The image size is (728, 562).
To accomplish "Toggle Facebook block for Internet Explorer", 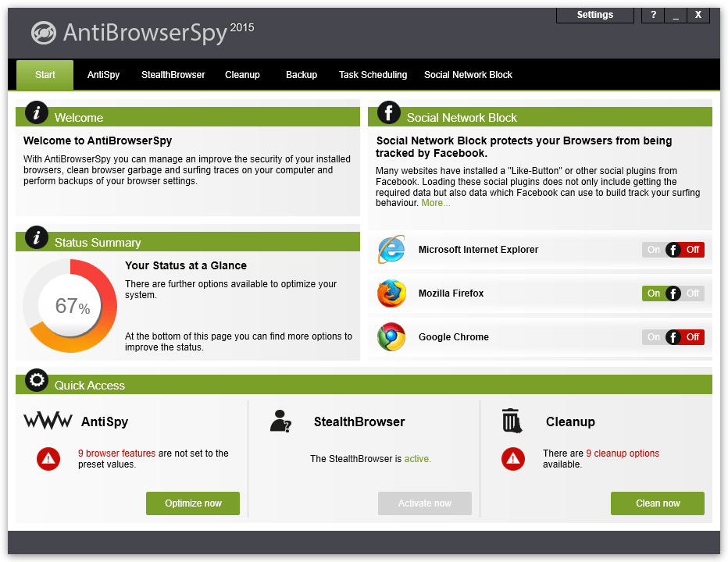I will tap(673, 250).
